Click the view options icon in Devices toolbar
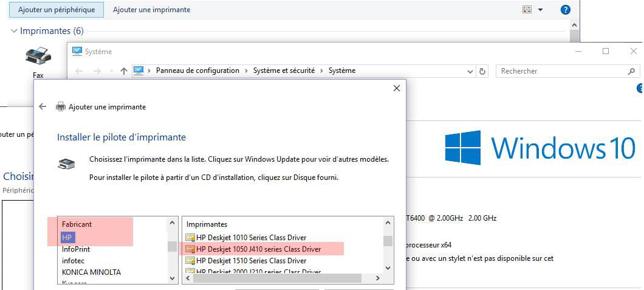The image size is (644, 290). (x=527, y=10)
